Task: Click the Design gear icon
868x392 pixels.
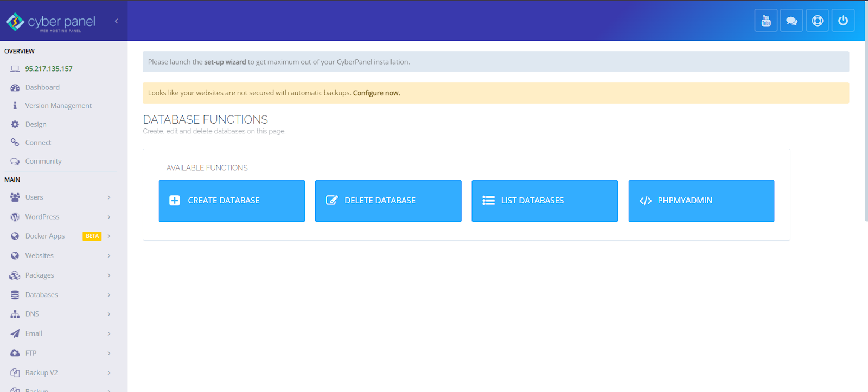Action: coord(15,124)
